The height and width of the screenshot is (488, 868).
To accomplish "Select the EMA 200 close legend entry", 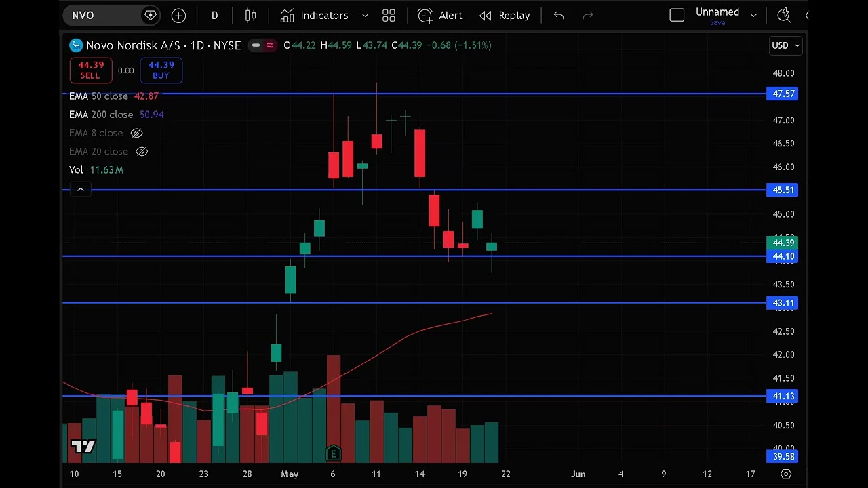I will (116, 115).
